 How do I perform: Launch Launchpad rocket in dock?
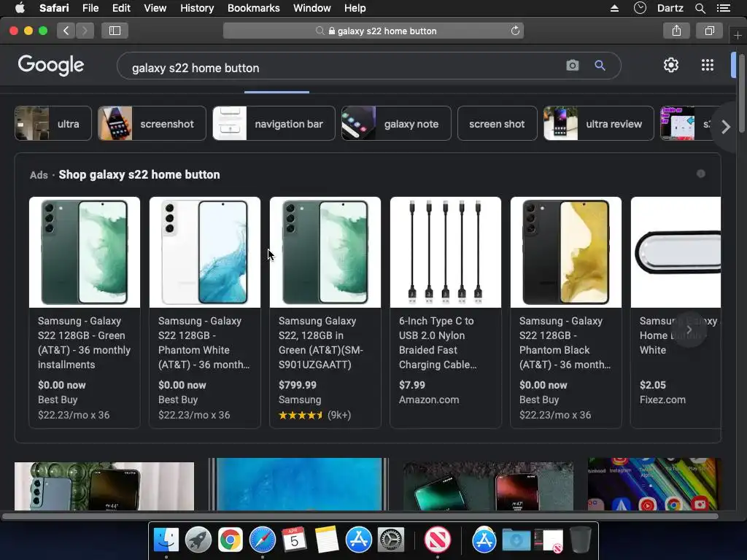tap(198, 540)
